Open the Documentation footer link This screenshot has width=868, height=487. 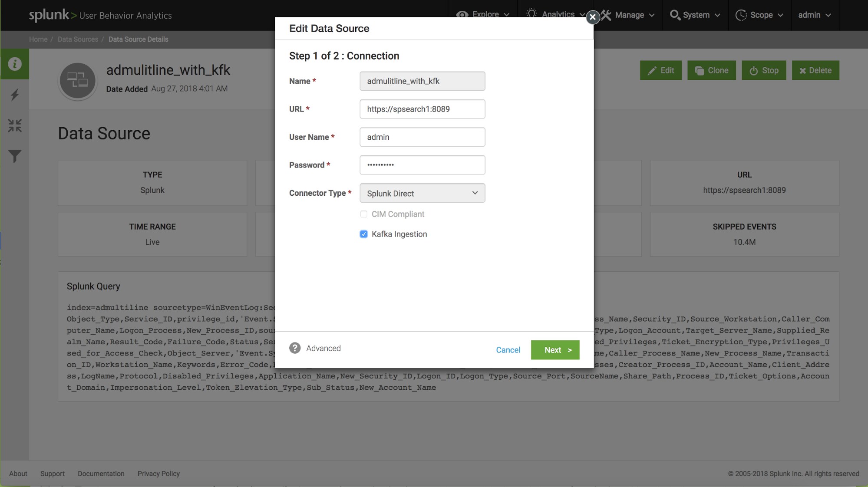coord(101,474)
